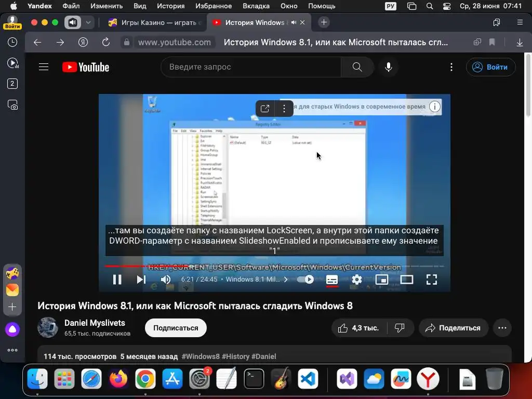Open Вкладка menu

(256, 6)
